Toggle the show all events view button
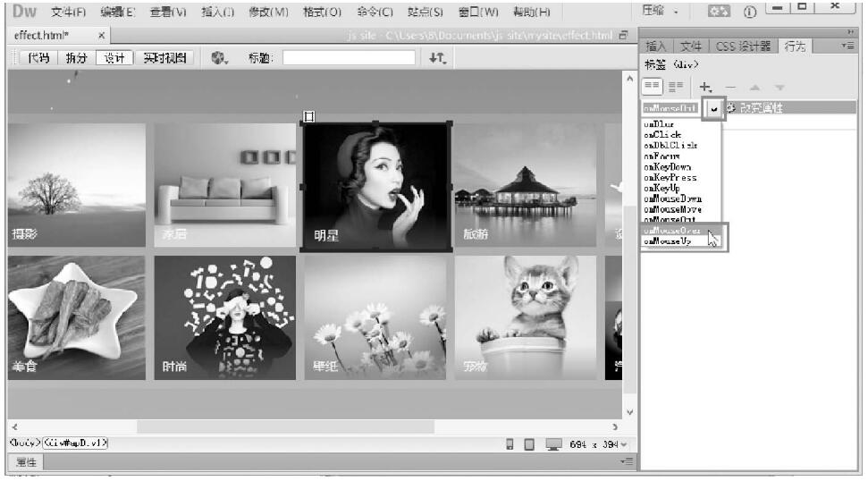This screenshot has height=481, width=868. 677,86
